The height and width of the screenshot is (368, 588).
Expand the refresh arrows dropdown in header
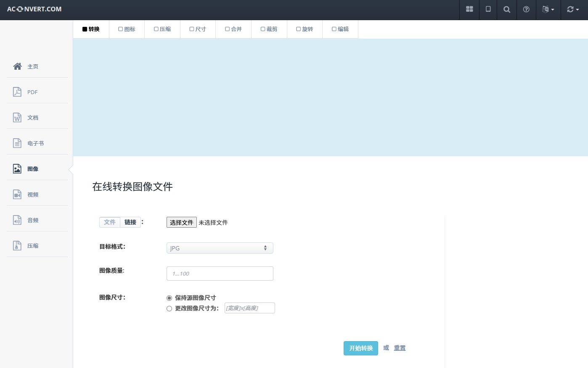573,9
